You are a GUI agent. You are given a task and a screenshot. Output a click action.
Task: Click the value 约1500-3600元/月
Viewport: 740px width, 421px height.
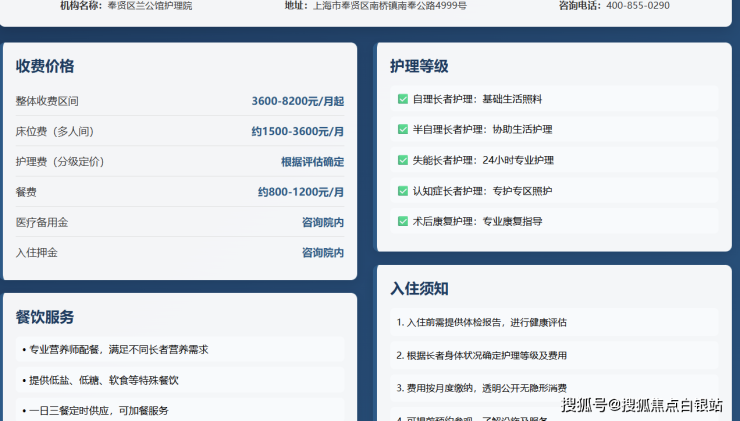tap(298, 131)
